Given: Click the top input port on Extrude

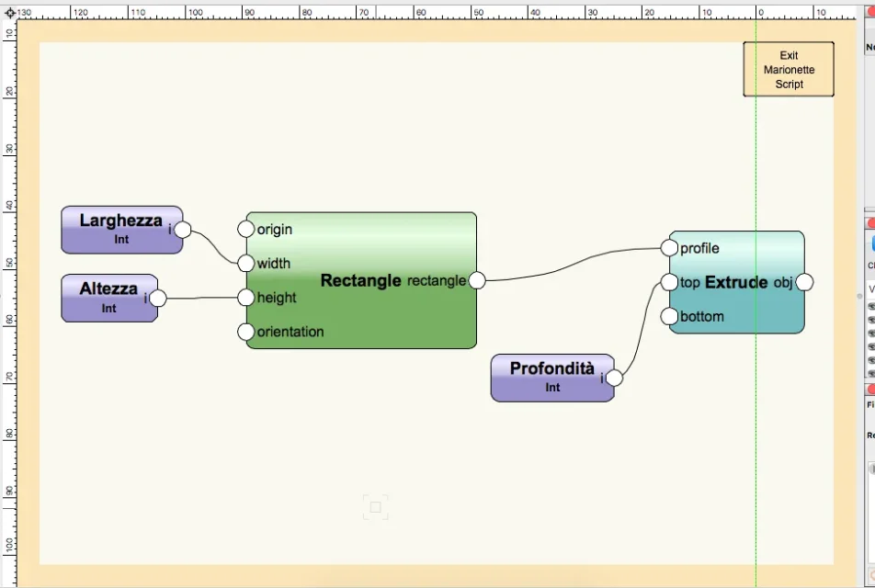Looking at the screenshot, I should (x=669, y=282).
